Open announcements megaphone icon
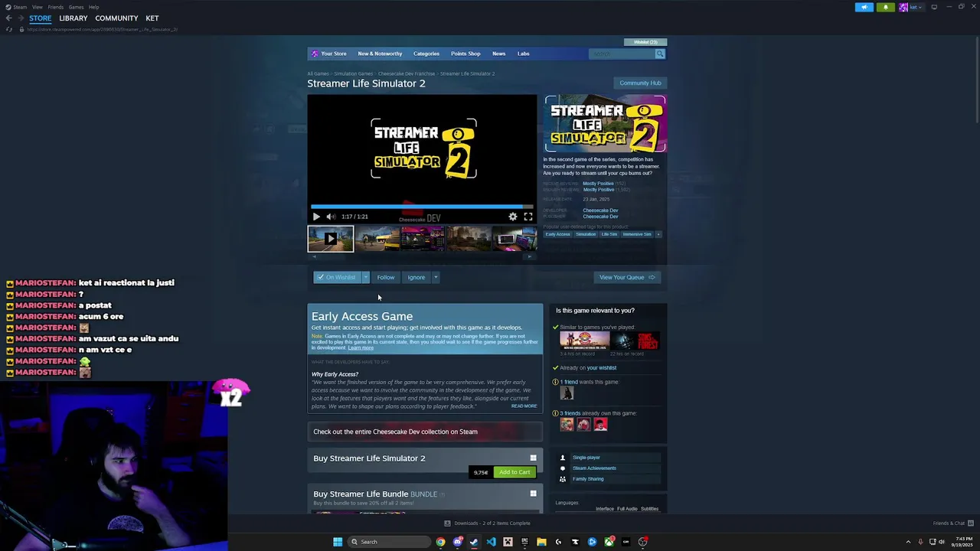This screenshot has height=551, width=980. (864, 7)
